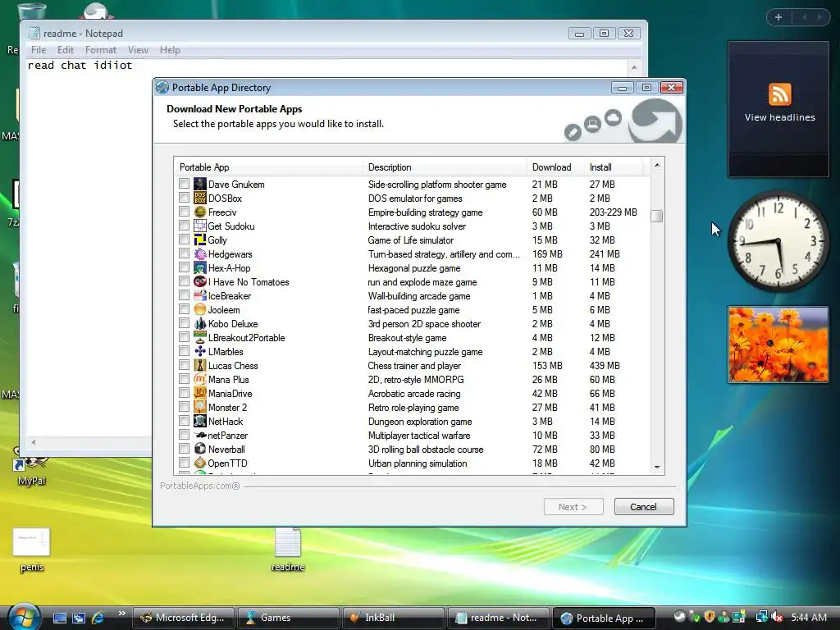Select the Lucas Chess checkbox
The image size is (840, 630).
click(185, 365)
